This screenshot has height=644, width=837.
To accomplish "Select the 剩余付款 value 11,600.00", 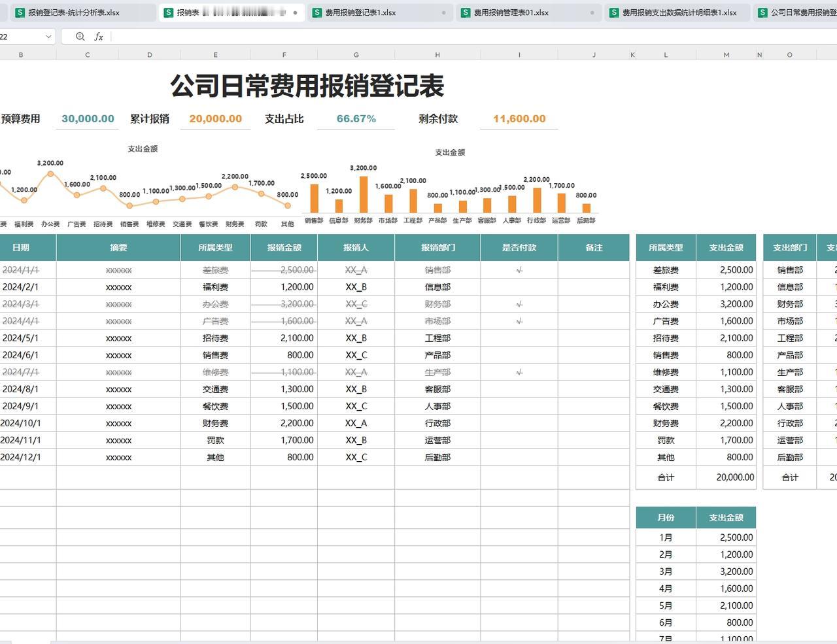I will click(x=519, y=119).
